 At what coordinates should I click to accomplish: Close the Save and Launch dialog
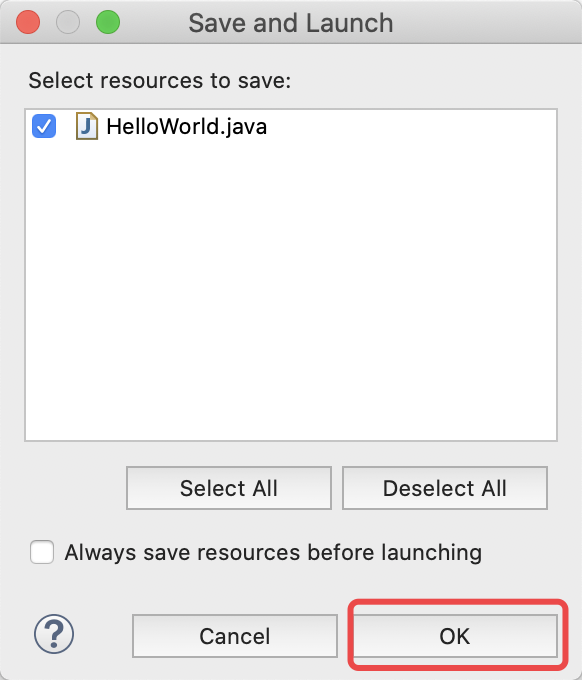(28, 22)
